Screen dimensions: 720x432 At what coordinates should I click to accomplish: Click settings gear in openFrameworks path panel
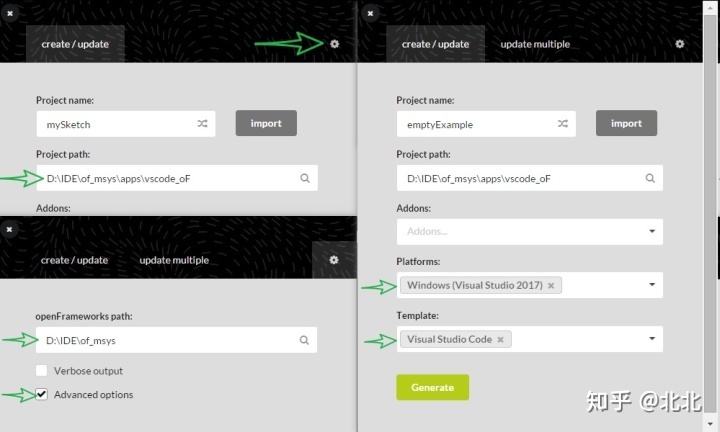point(334,260)
